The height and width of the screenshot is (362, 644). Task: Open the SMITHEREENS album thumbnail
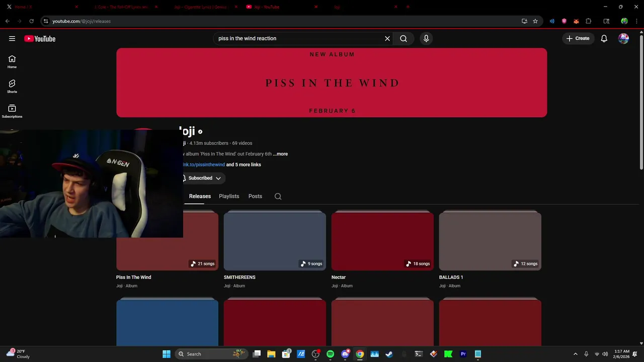point(275,240)
